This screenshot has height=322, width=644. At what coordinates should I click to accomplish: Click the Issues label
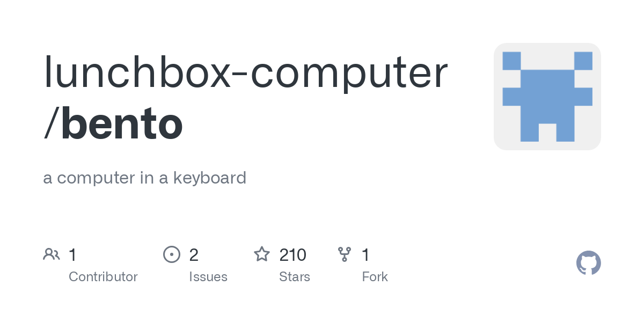208,277
